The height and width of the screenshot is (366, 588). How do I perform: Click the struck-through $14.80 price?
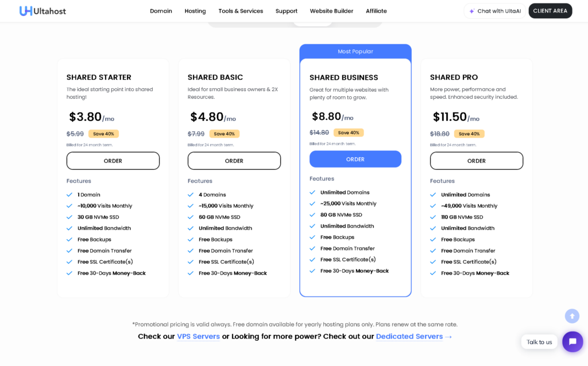[x=319, y=133]
